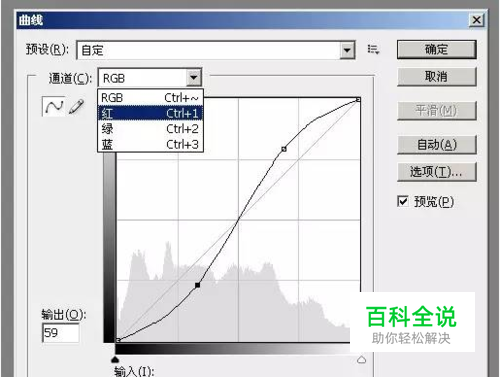Select the upper curve control point
The height and width of the screenshot is (377, 500).
[284, 149]
